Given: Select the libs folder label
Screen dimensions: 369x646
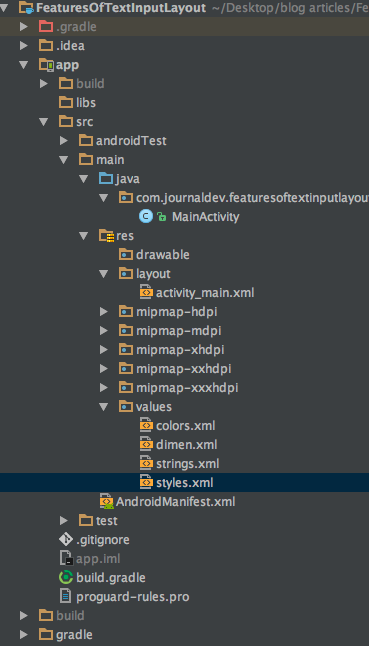Looking at the screenshot, I should 86,103.
